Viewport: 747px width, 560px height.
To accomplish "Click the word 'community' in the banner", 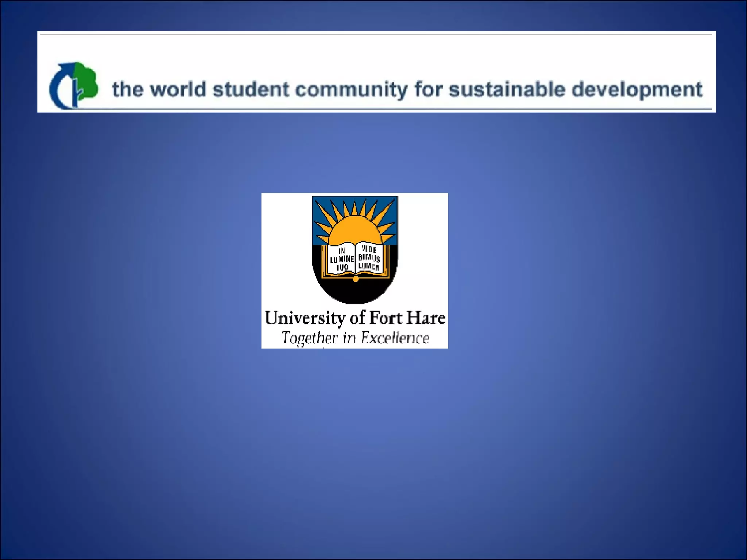I will (351, 89).
